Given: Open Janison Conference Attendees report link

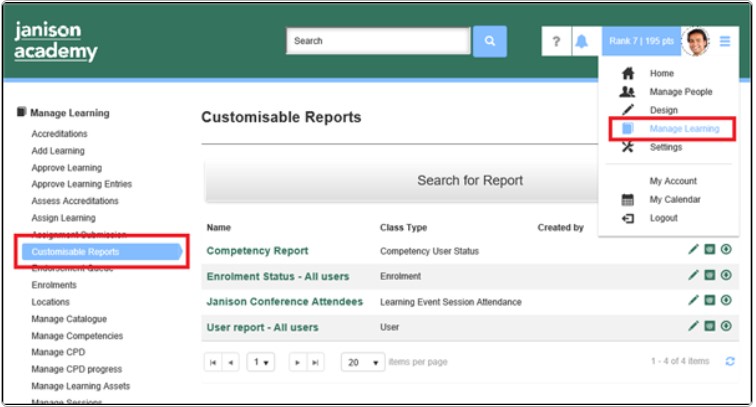Looking at the screenshot, I should pos(284,301).
